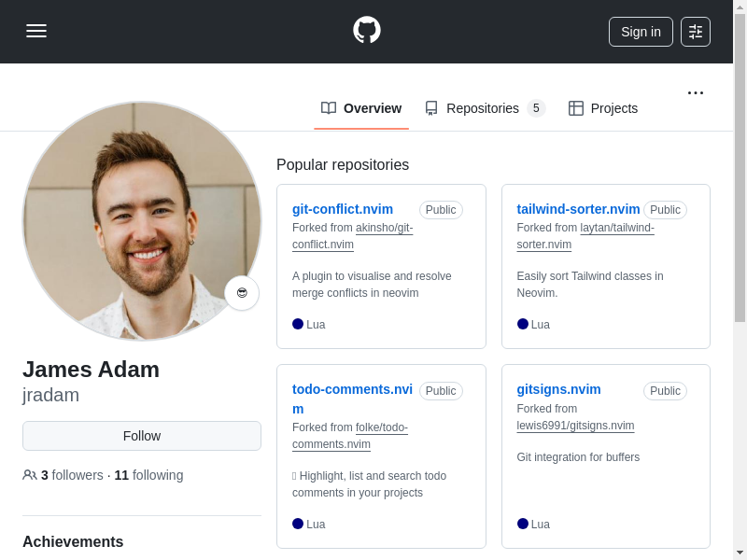Click the Lua language color dot on gitsigns.nvim

[x=523, y=524]
